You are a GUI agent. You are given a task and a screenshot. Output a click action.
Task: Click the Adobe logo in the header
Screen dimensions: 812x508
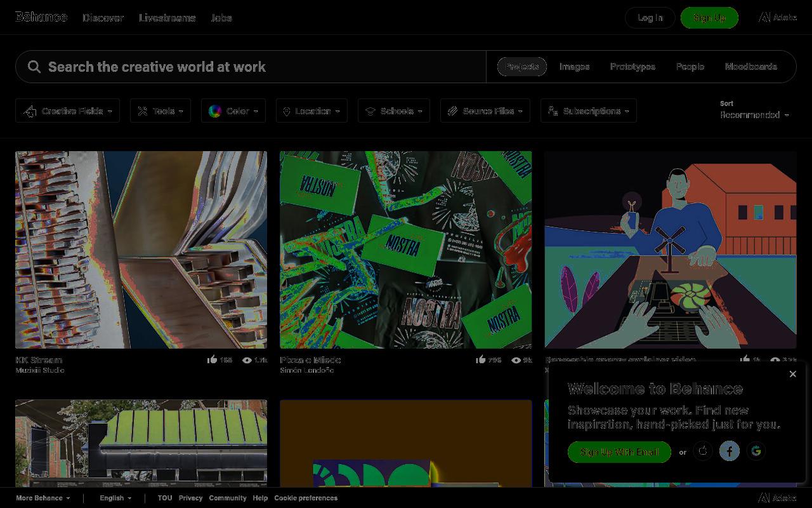778,18
